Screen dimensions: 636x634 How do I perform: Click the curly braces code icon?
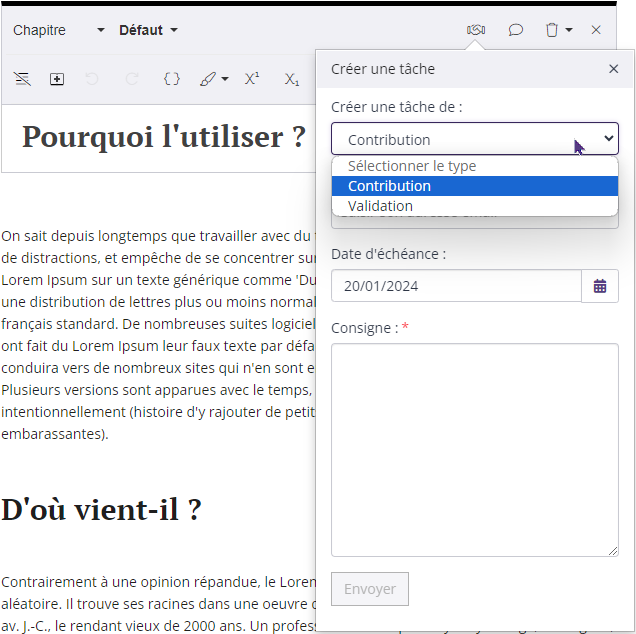point(172,79)
